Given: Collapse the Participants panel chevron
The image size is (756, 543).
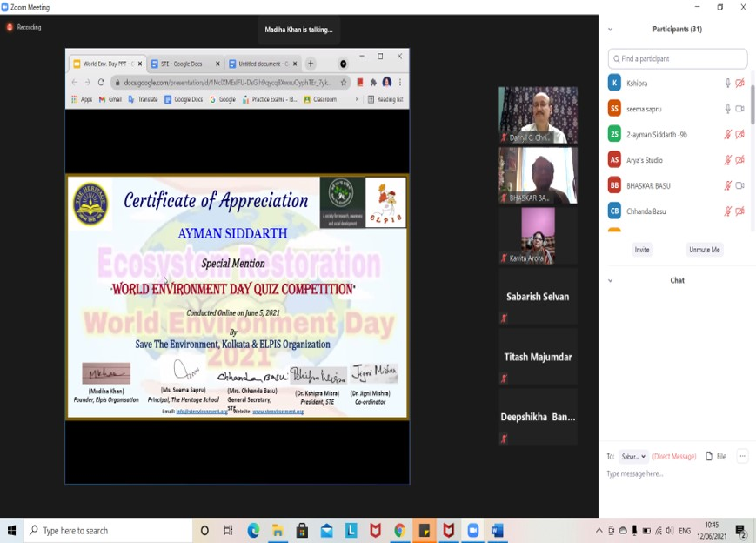Looking at the screenshot, I should (x=611, y=30).
